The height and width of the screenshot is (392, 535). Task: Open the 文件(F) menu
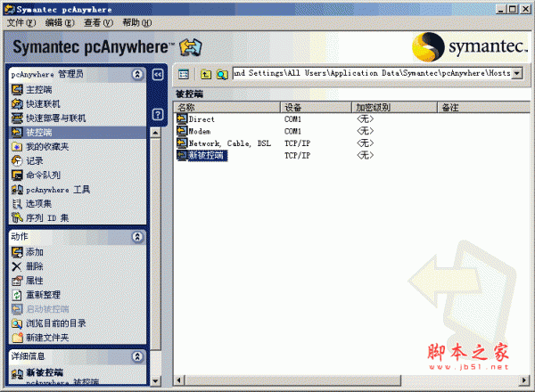click(21, 23)
